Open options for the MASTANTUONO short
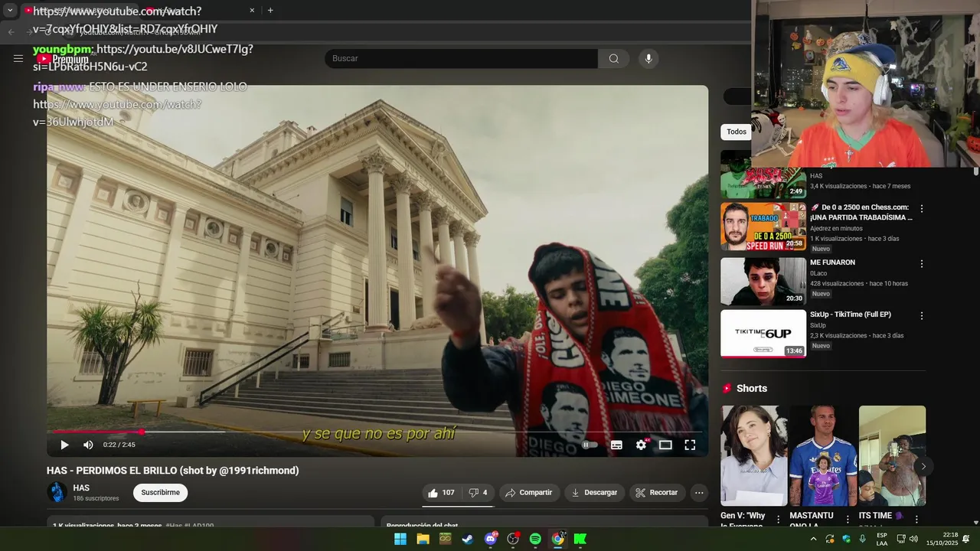Image resolution: width=980 pixels, height=551 pixels. pos(848,520)
